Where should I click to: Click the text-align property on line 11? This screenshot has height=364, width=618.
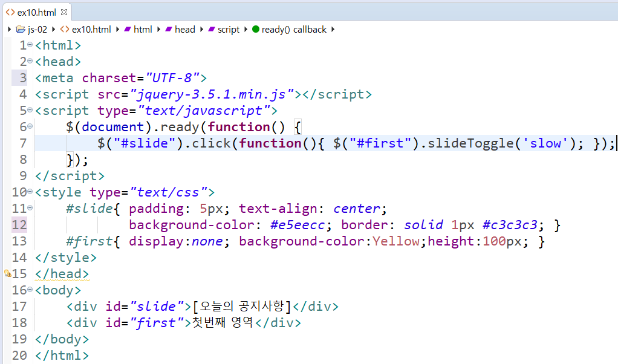point(278,209)
